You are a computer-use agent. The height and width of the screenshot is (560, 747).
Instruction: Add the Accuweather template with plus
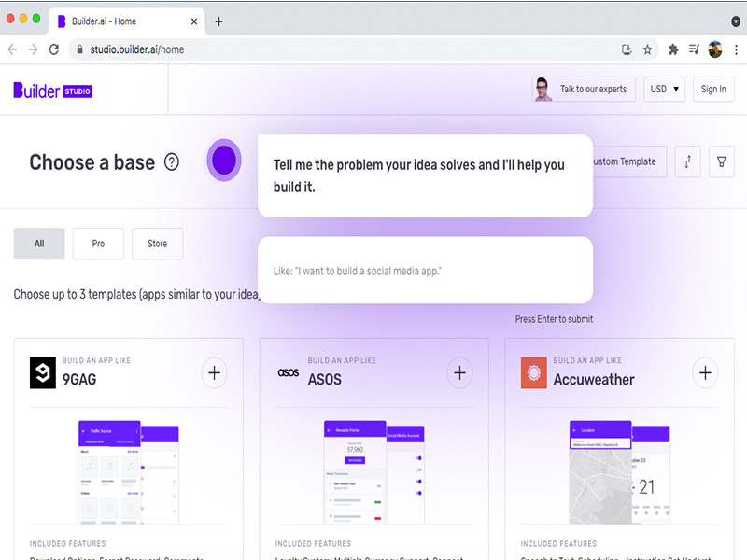705,373
